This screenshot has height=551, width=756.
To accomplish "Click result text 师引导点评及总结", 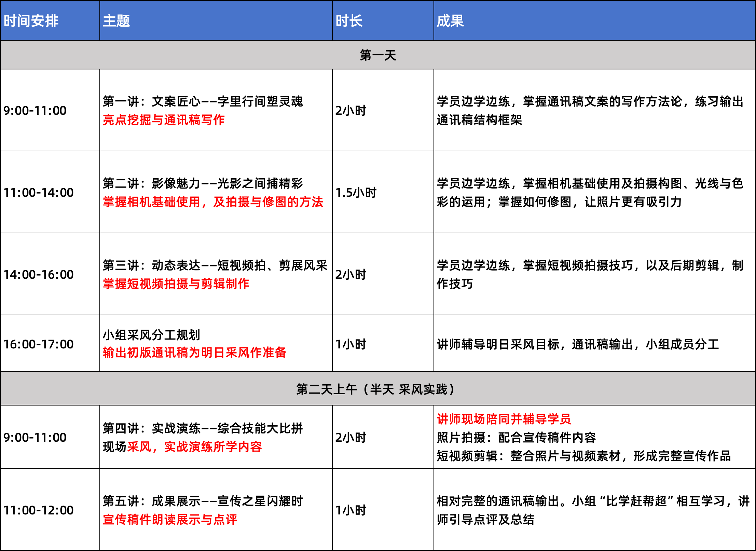I will click(485, 520).
